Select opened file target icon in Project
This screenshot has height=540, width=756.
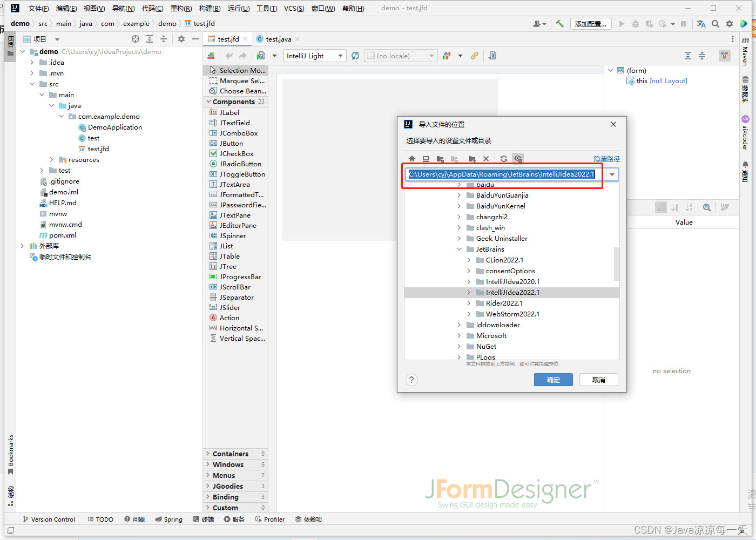click(136, 39)
